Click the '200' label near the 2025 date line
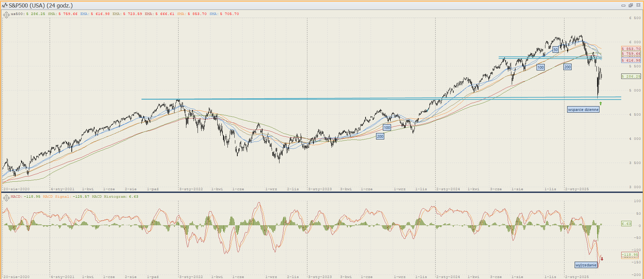The image size is (644, 279). click(567, 67)
